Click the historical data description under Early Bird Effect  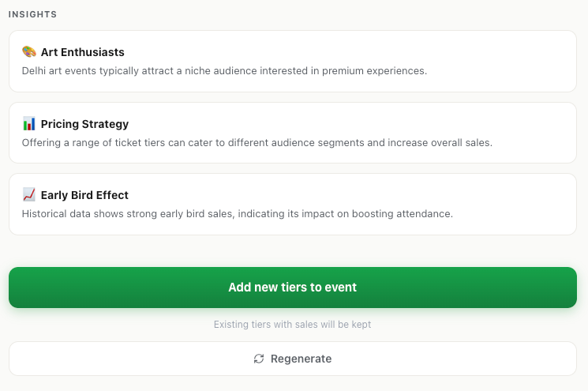(x=237, y=214)
